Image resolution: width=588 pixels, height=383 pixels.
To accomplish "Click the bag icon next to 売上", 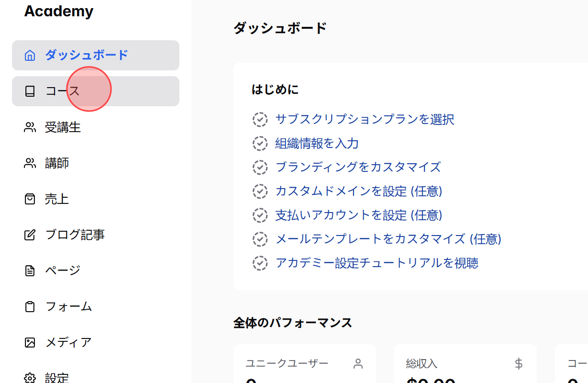I will (x=30, y=199).
